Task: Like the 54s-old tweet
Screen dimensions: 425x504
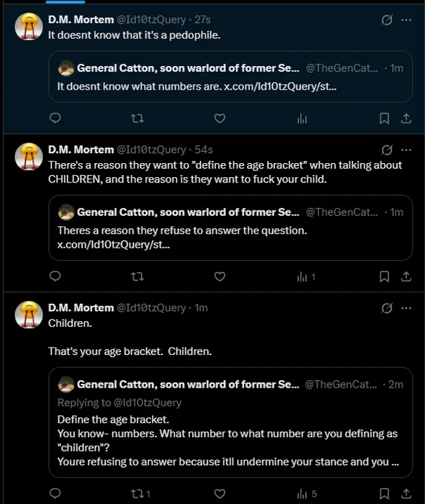Action: pos(220,276)
